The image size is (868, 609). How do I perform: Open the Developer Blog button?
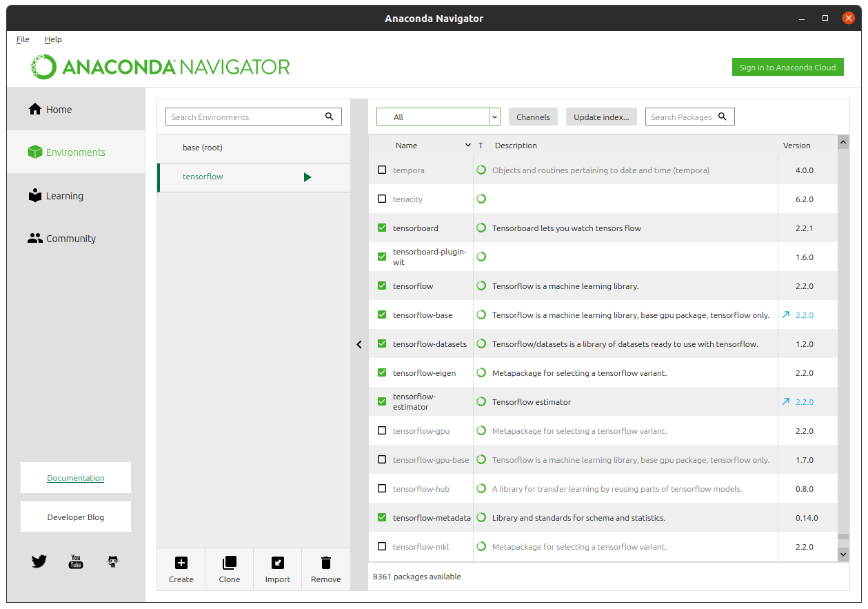(x=76, y=517)
